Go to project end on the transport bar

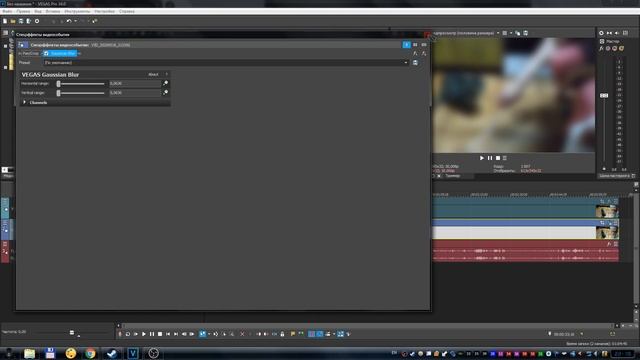point(176,334)
